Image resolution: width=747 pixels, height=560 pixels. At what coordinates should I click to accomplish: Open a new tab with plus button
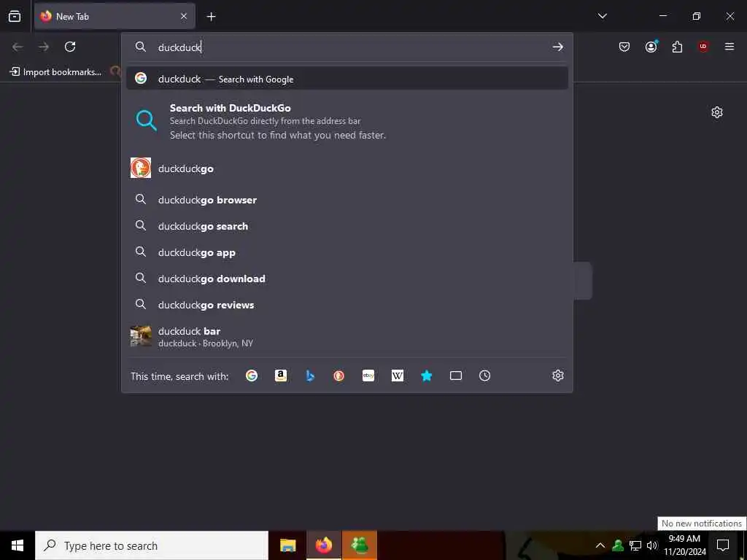click(x=211, y=17)
